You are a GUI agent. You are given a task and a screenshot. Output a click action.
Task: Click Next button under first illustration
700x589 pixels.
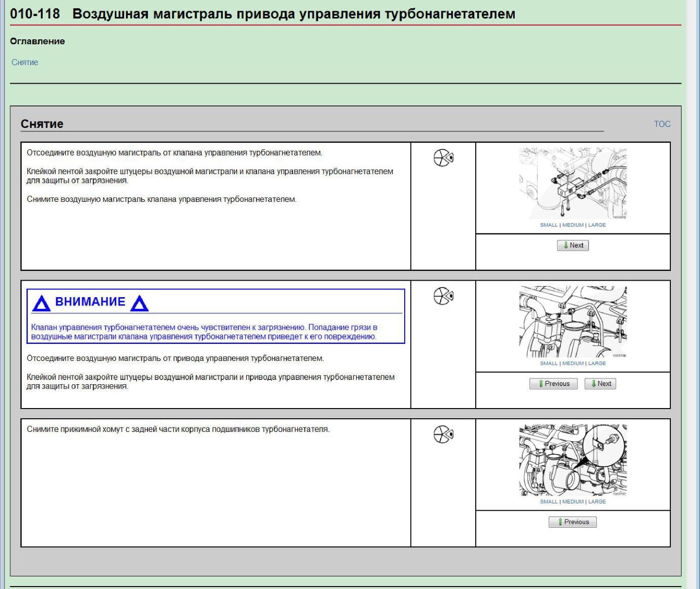point(573,246)
